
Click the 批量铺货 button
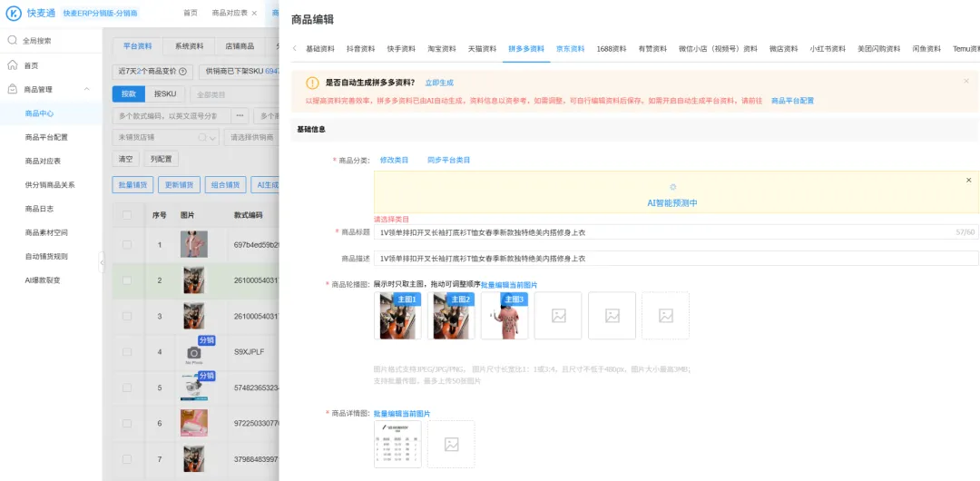tap(132, 184)
